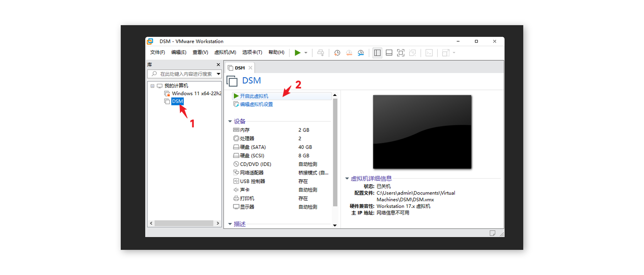Image resolution: width=644 pixels, height=275 pixels.
Task: Collapse the 我的计算机 tree node
Action: [x=152, y=86]
